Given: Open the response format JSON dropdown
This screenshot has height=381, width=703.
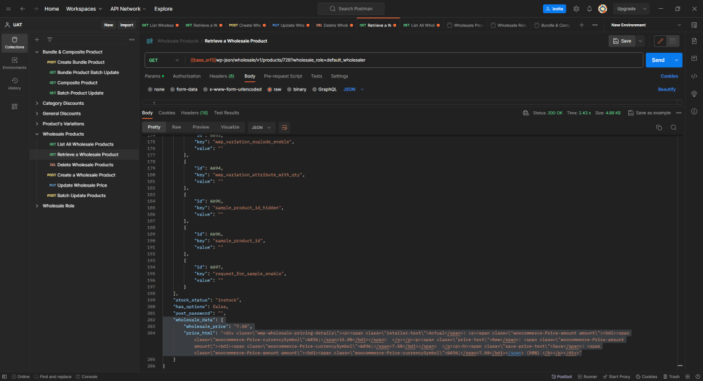Looking at the screenshot, I should click(261, 127).
